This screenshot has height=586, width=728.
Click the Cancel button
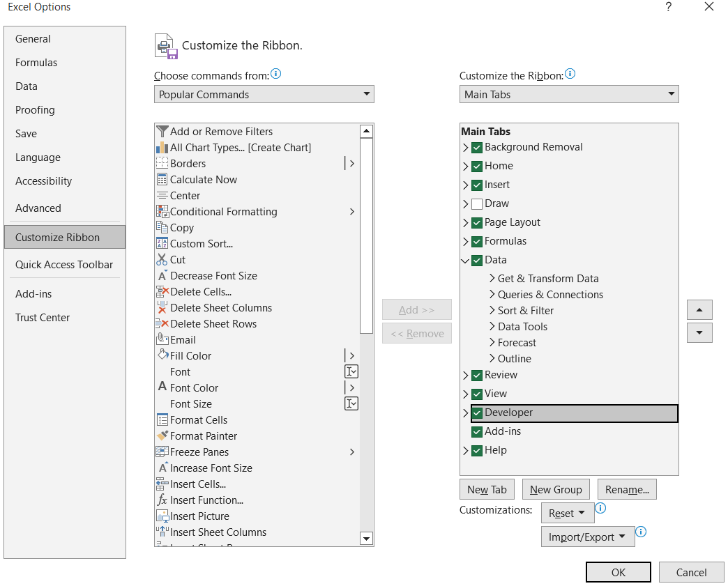pos(691,572)
